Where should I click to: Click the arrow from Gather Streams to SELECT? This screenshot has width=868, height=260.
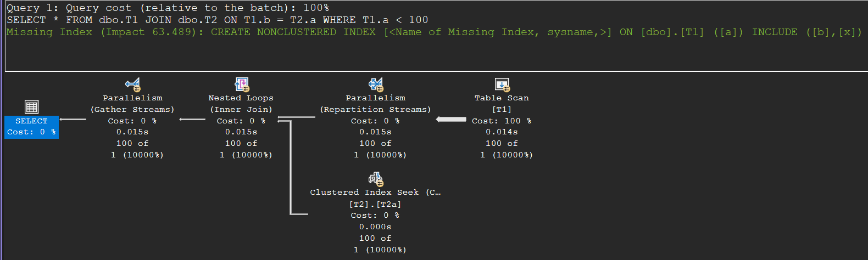[73, 119]
